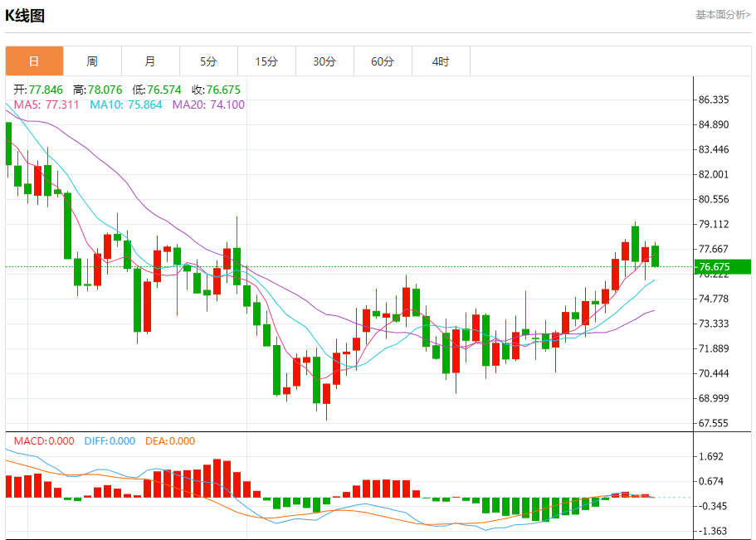Click the 74.778 price axis label

[x=714, y=299]
